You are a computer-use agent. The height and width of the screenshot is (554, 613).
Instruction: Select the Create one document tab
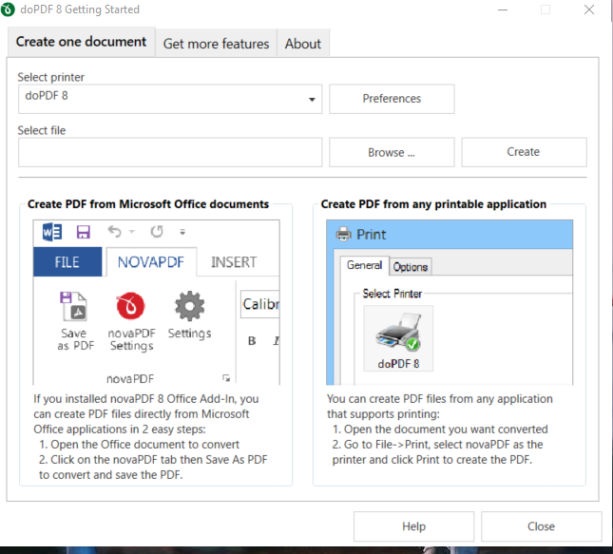pyautogui.click(x=81, y=42)
